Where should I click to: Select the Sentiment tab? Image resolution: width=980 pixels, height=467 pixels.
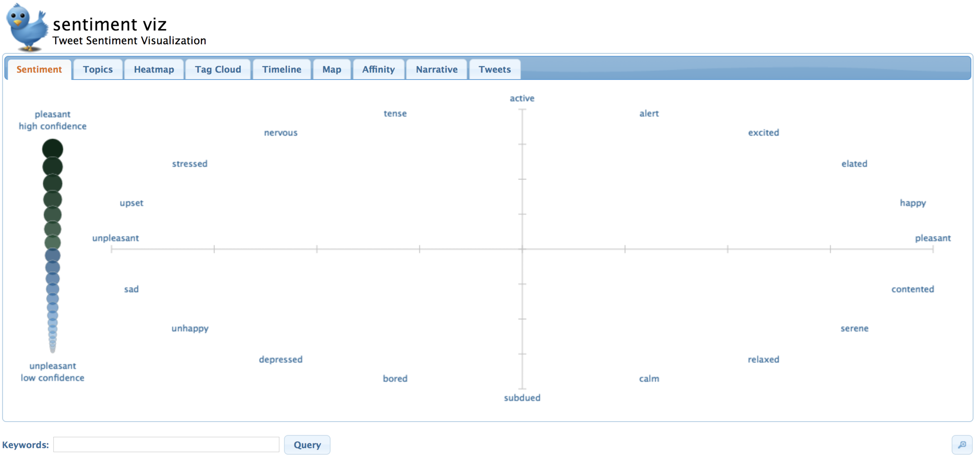pyautogui.click(x=39, y=69)
